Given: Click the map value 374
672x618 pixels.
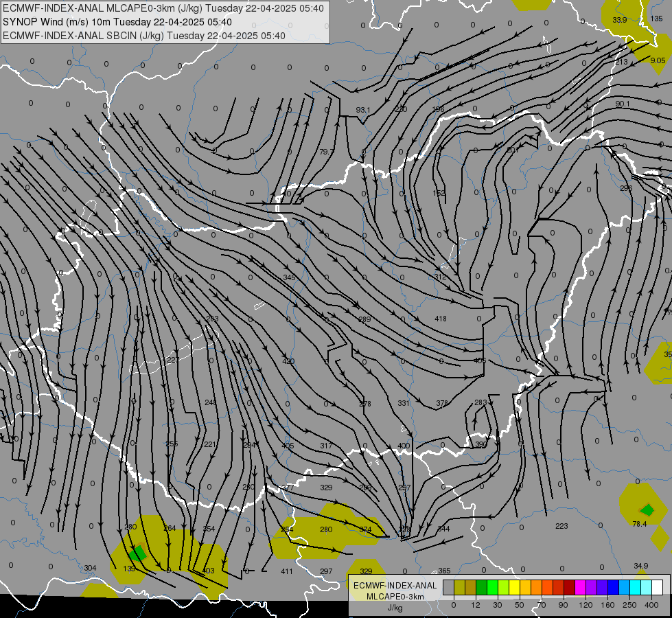Looking at the screenshot, I should 365,529.
